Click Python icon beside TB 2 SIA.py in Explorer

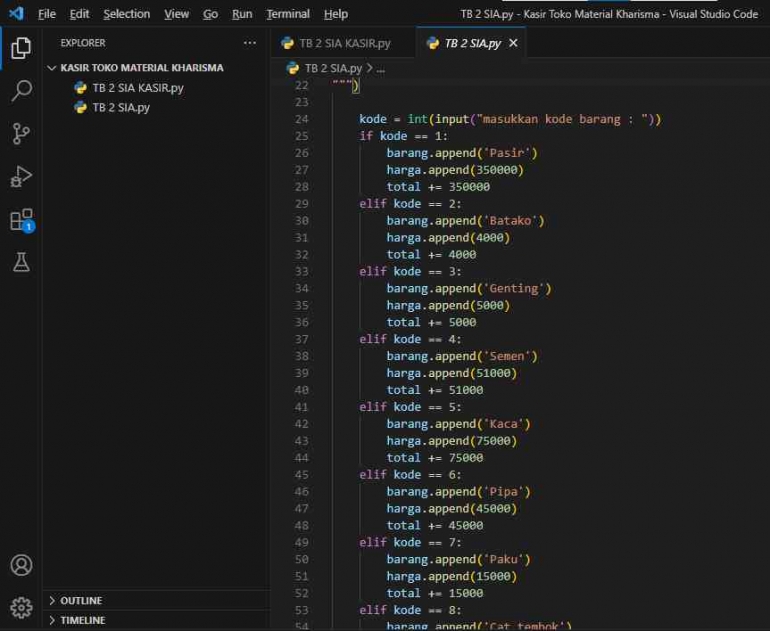[x=80, y=108]
